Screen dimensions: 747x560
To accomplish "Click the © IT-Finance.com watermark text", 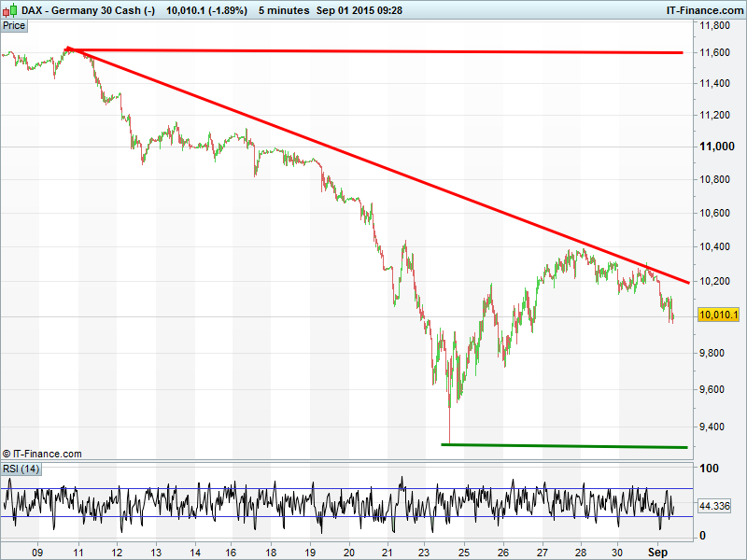I will pos(42,454).
